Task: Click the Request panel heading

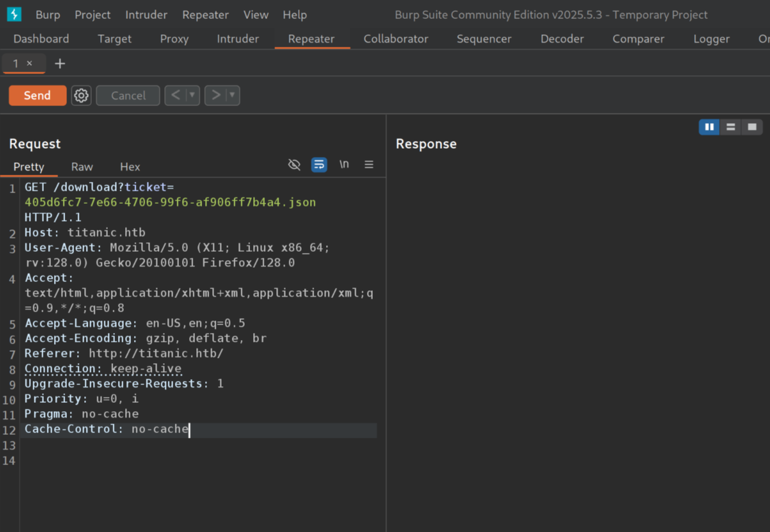Action: pyautogui.click(x=35, y=144)
